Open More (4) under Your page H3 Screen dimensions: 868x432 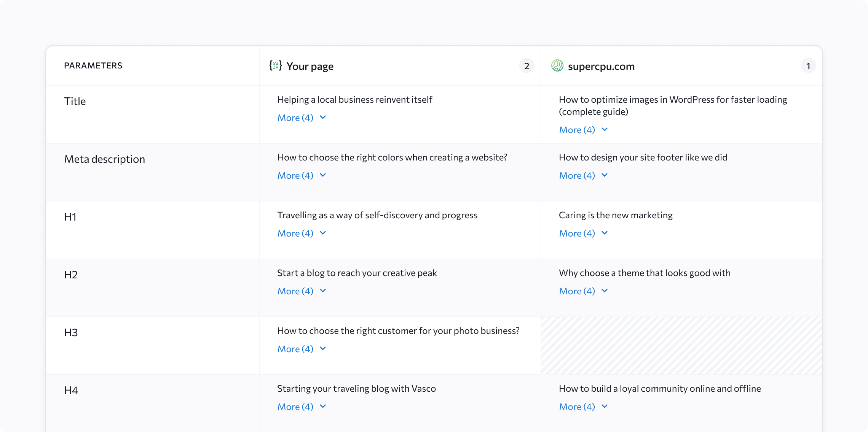[x=295, y=349]
